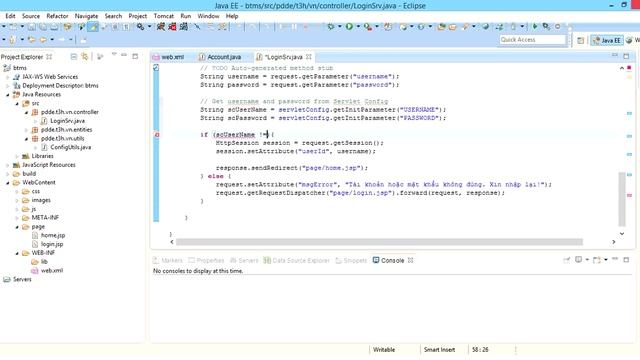The height and width of the screenshot is (360, 640).
Task: Open the Snippets view tab
Action: point(351,260)
